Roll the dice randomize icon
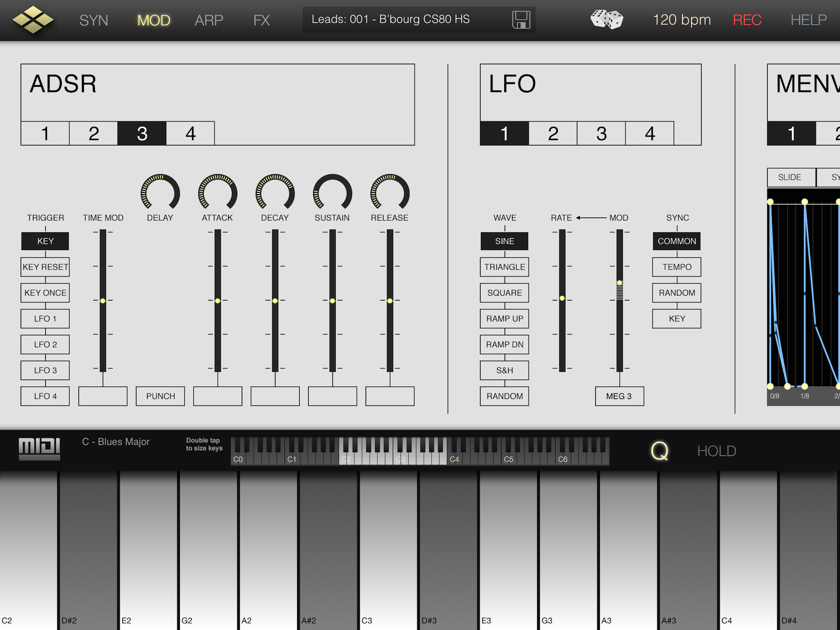 [606, 20]
